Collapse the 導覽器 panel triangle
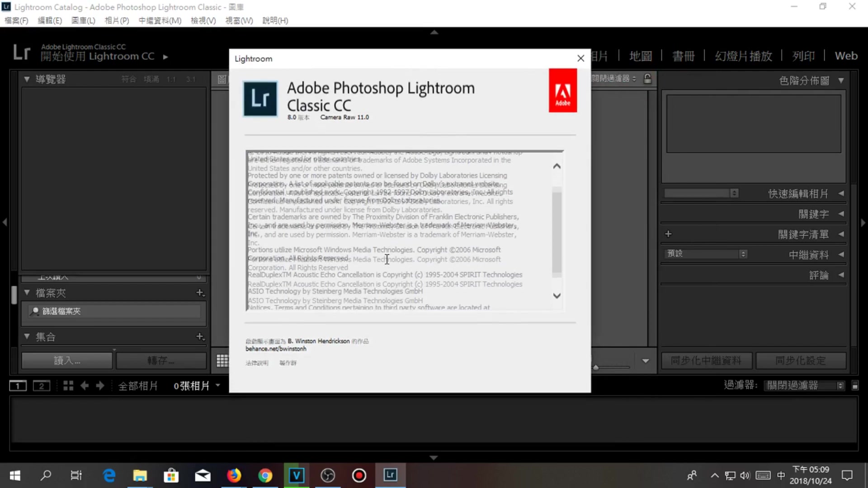The width and height of the screenshot is (868, 488). (x=27, y=79)
